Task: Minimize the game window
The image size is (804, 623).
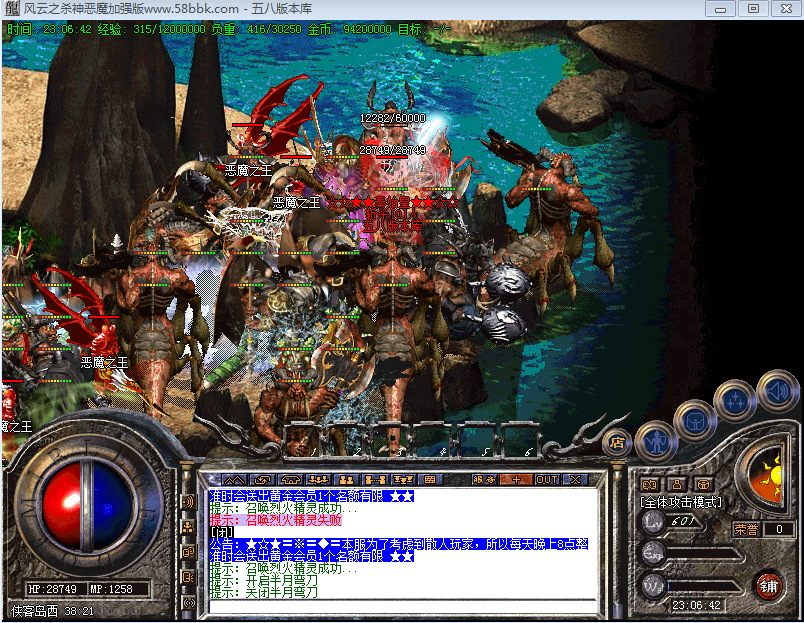Action: tap(720, 9)
